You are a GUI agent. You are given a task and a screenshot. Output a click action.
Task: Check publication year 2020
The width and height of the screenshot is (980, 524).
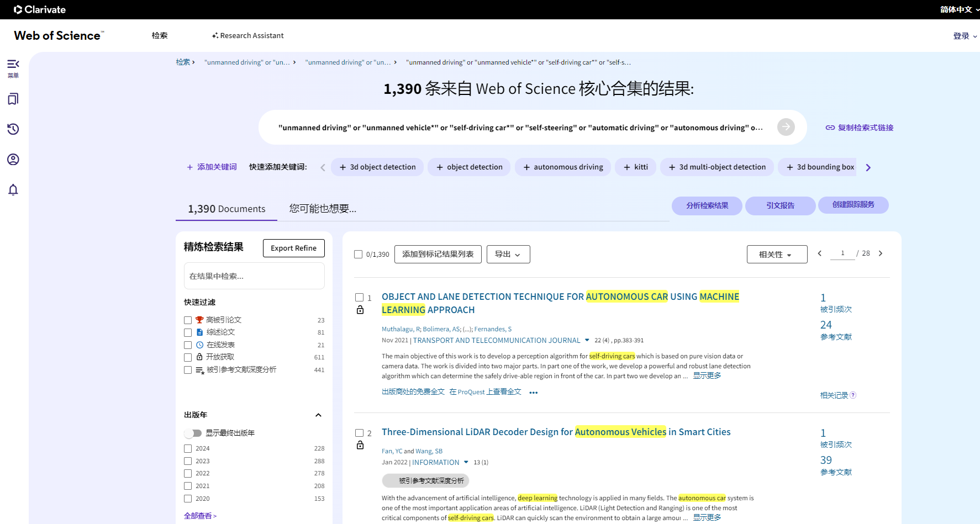(188, 499)
